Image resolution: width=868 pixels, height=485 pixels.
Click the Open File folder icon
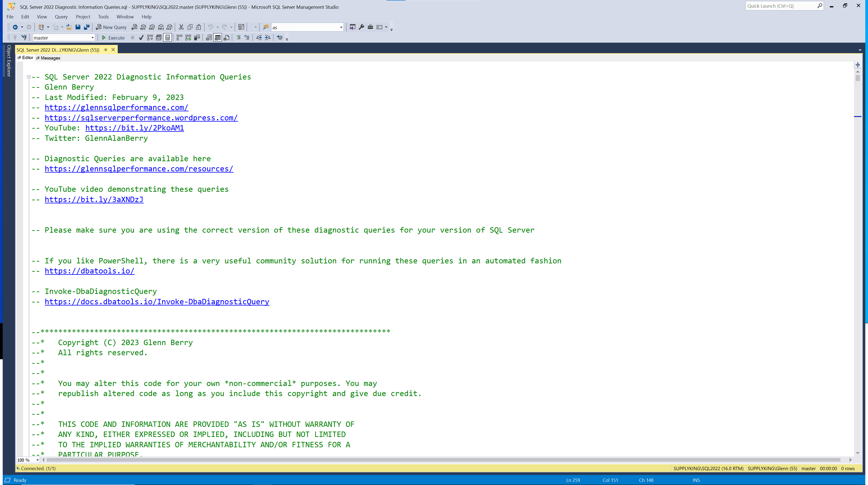[69, 27]
